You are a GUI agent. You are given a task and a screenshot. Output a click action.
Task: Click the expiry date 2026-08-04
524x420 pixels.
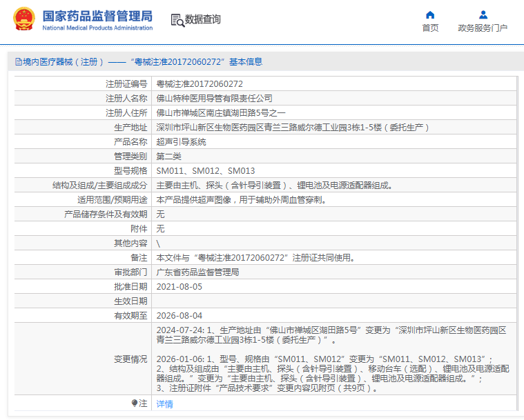point(179,315)
